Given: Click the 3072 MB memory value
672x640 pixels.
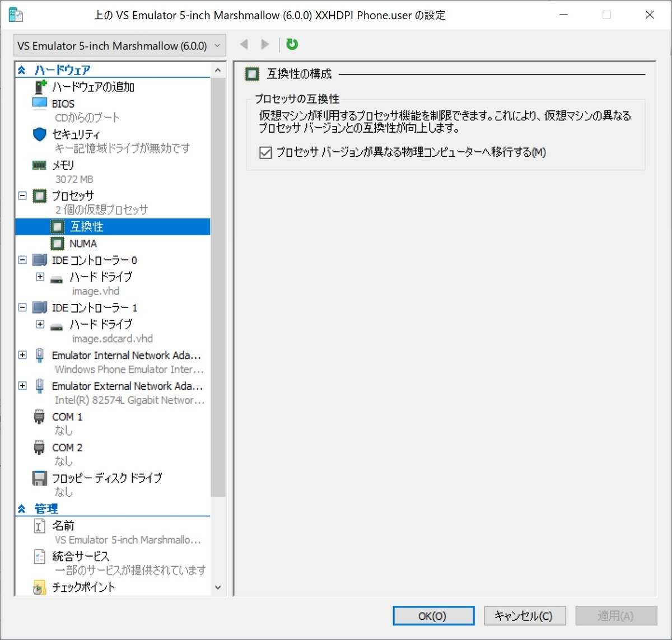Looking at the screenshot, I should 74,179.
